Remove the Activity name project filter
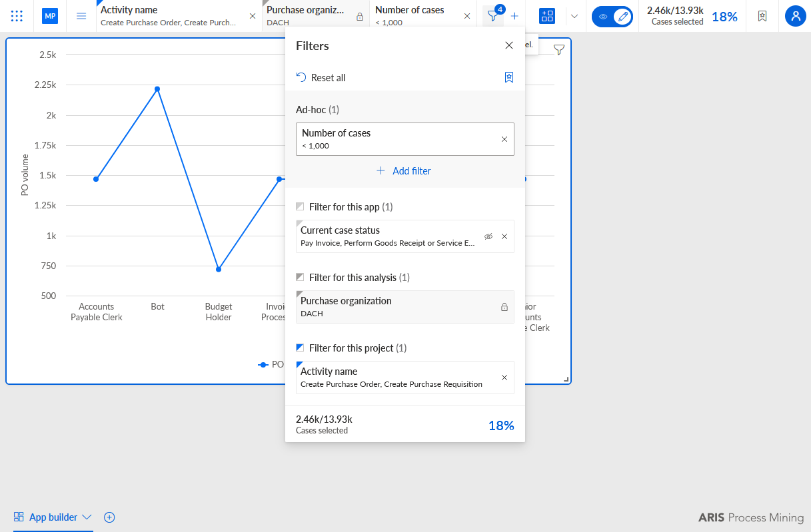The width and height of the screenshot is (811, 532). click(504, 378)
